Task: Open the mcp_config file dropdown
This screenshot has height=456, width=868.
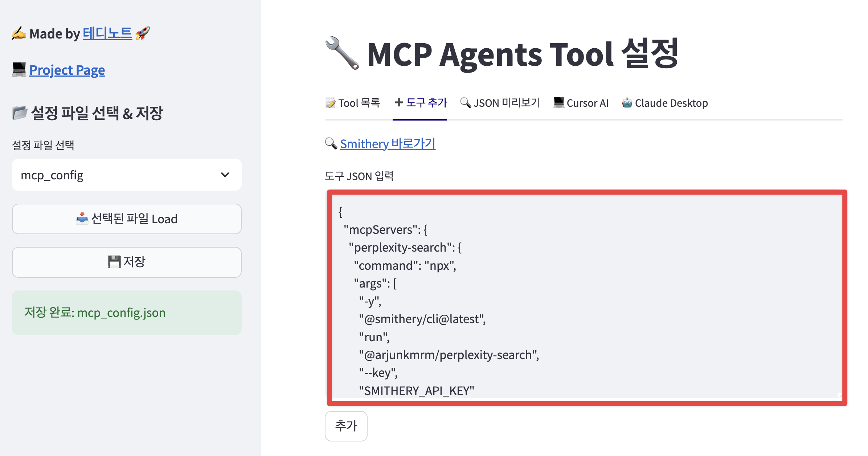Action: [126, 175]
